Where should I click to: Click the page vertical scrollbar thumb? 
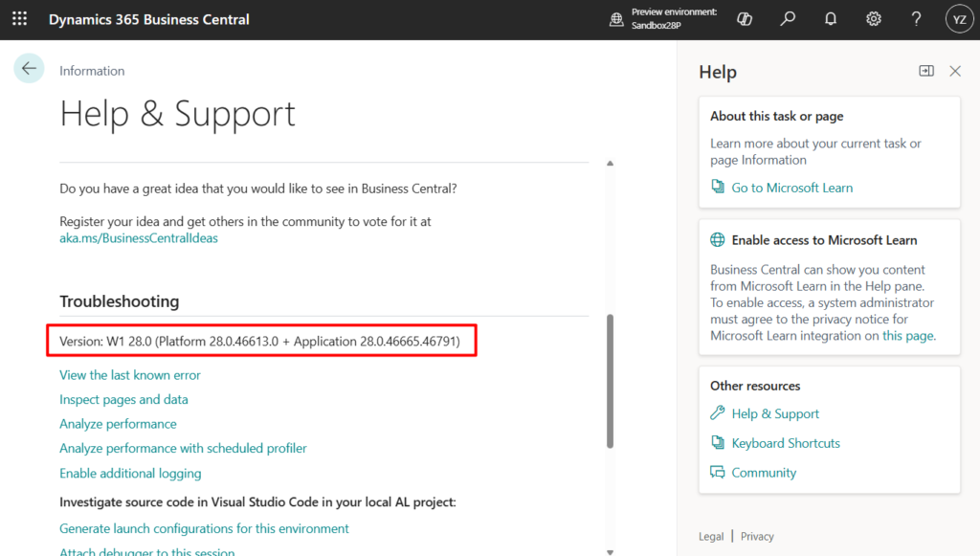pos(611,381)
